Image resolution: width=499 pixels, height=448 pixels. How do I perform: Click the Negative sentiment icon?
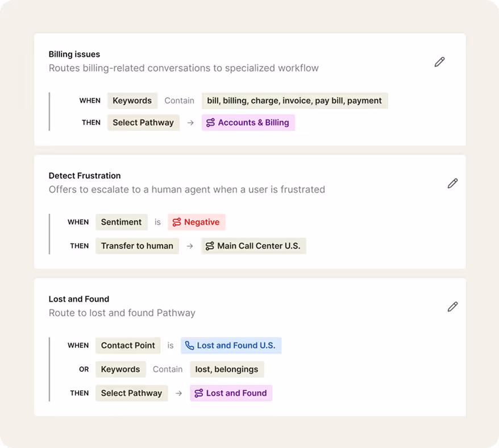point(177,222)
